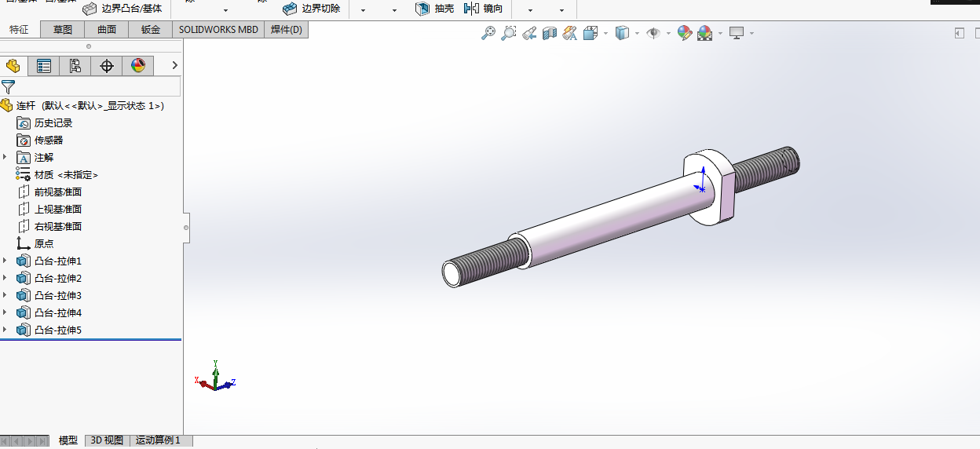
Task: Expand the 注解 tree node
Action: pos(5,157)
